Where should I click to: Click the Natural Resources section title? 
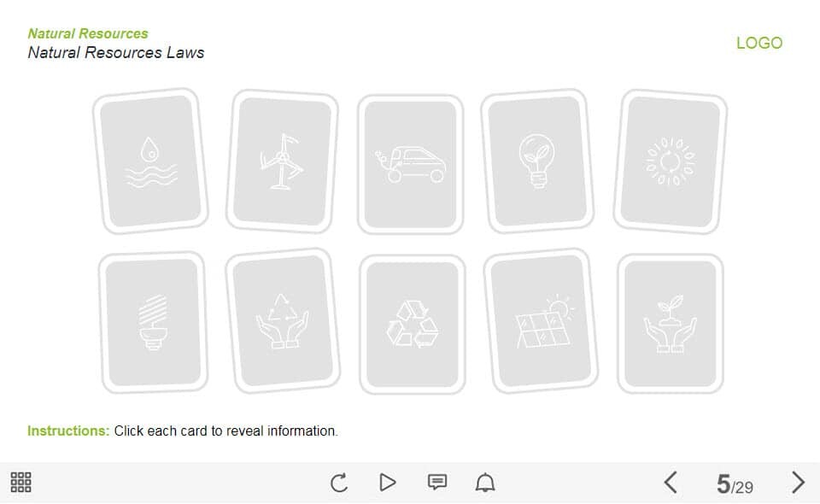(88, 33)
